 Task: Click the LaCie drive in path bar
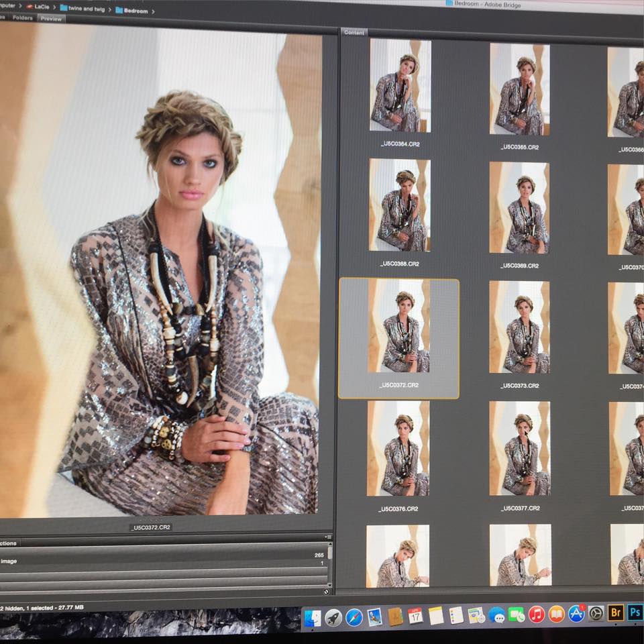coord(39,7)
